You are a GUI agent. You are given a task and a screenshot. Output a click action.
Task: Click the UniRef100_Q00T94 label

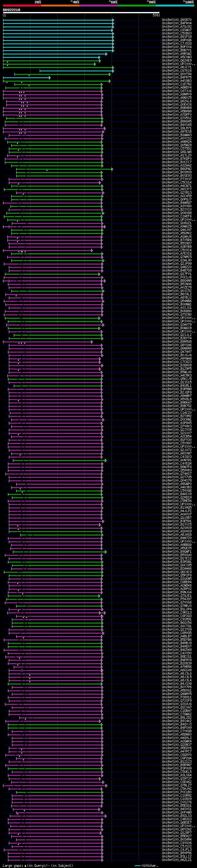[x=177, y=74]
